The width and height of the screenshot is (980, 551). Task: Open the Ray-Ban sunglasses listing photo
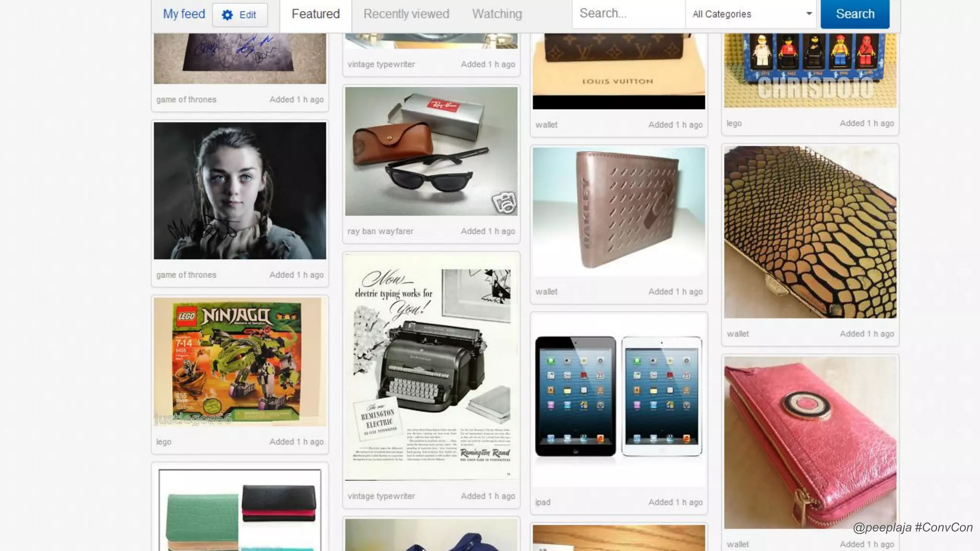431,151
